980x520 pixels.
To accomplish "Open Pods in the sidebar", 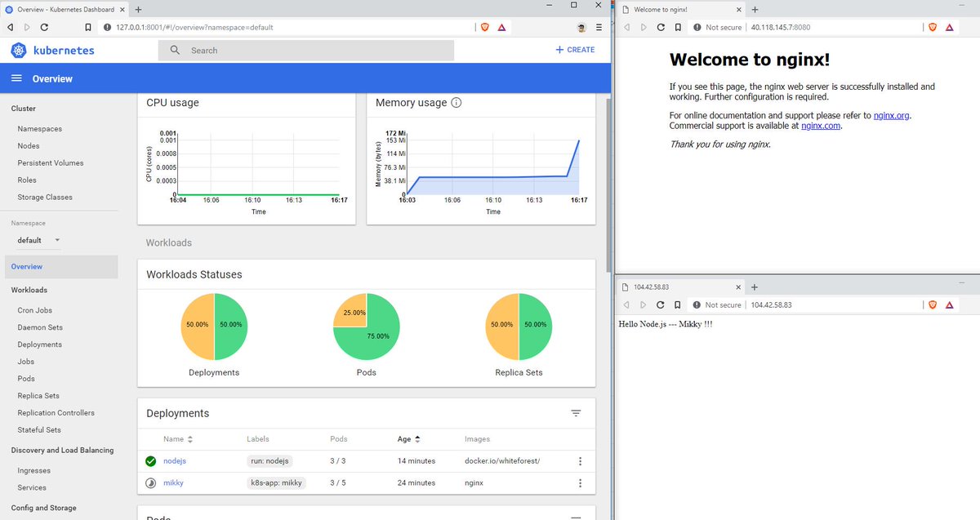I will (26, 379).
